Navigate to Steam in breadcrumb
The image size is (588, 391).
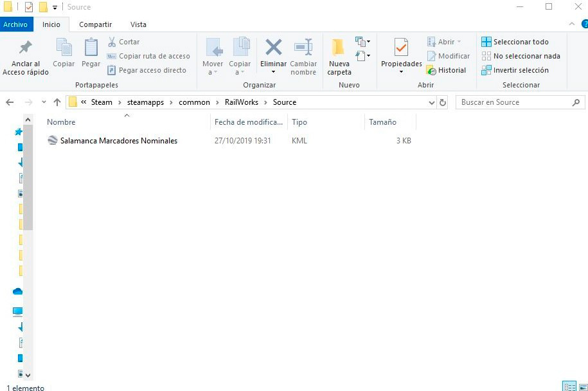(102, 102)
